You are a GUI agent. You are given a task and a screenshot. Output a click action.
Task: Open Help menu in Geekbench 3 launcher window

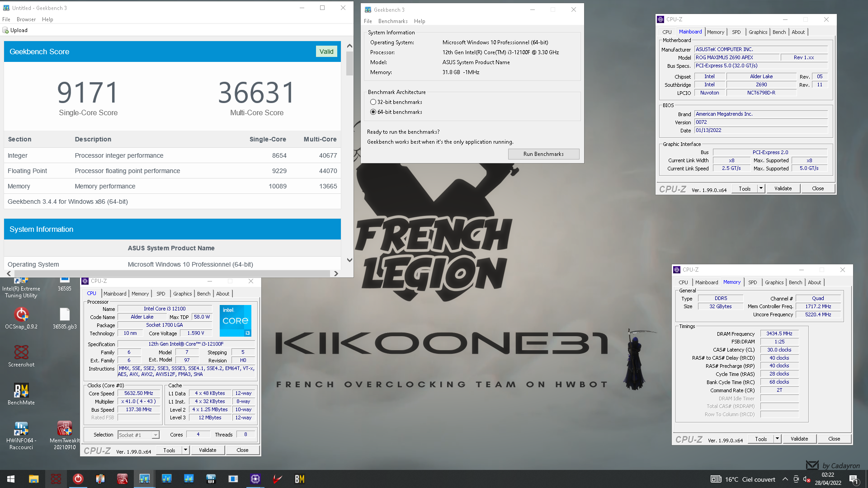pos(420,21)
